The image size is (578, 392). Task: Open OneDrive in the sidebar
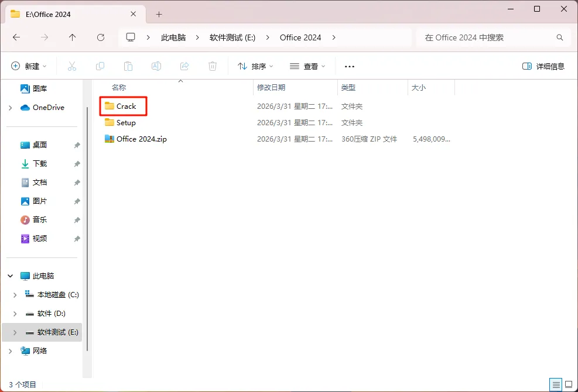pos(42,108)
